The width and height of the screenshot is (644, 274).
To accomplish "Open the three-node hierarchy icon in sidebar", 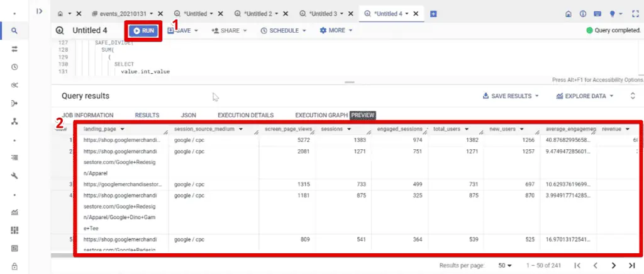I will click(x=14, y=122).
